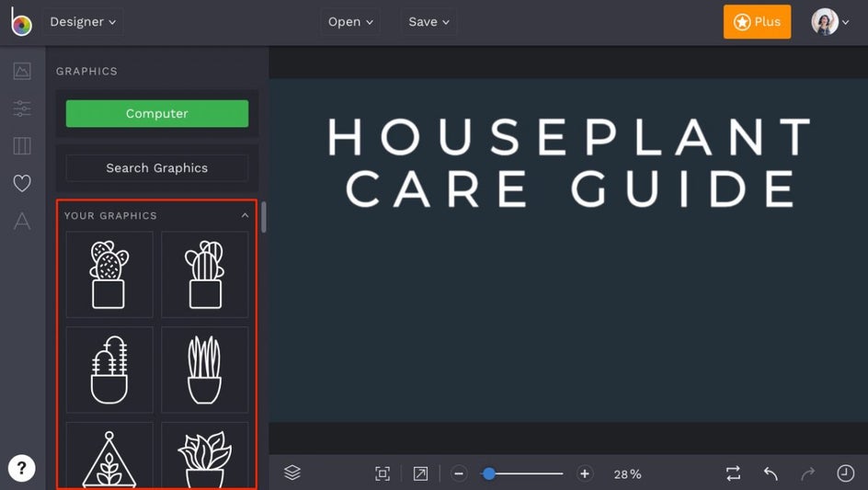Upgrade with the orange Plus button
This screenshot has width=868, height=490.
[757, 22]
